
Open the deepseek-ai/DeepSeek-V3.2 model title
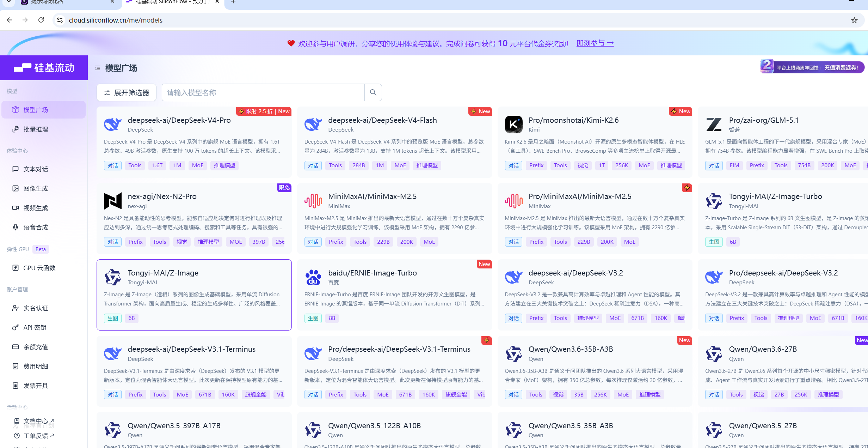tap(575, 273)
